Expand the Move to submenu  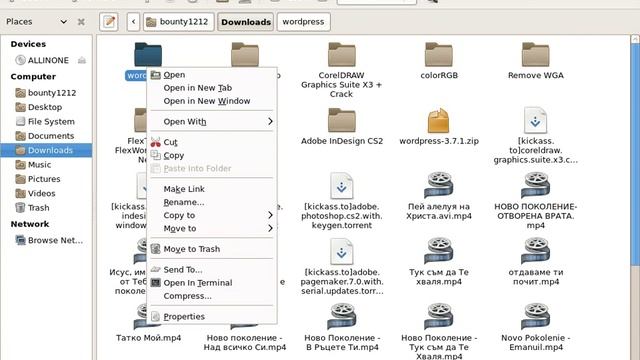click(x=212, y=228)
